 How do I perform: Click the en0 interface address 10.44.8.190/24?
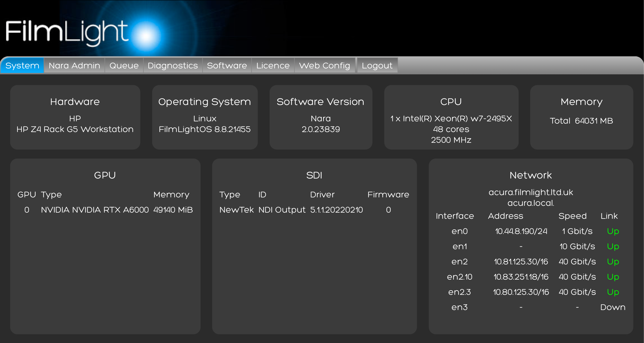[x=521, y=231]
